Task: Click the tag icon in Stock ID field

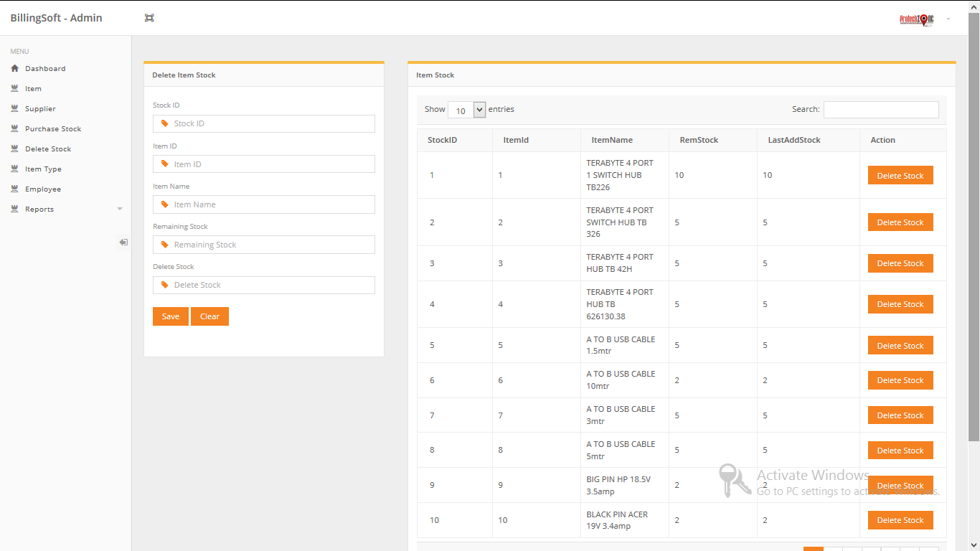Action: [165, 123]
